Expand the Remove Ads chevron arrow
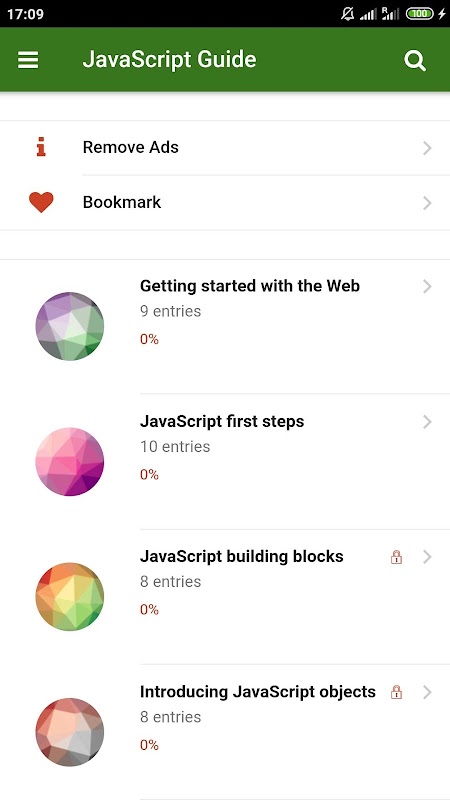Image resolution: width=450 pixels, height=800 pixels. click(x=428, y=148)
